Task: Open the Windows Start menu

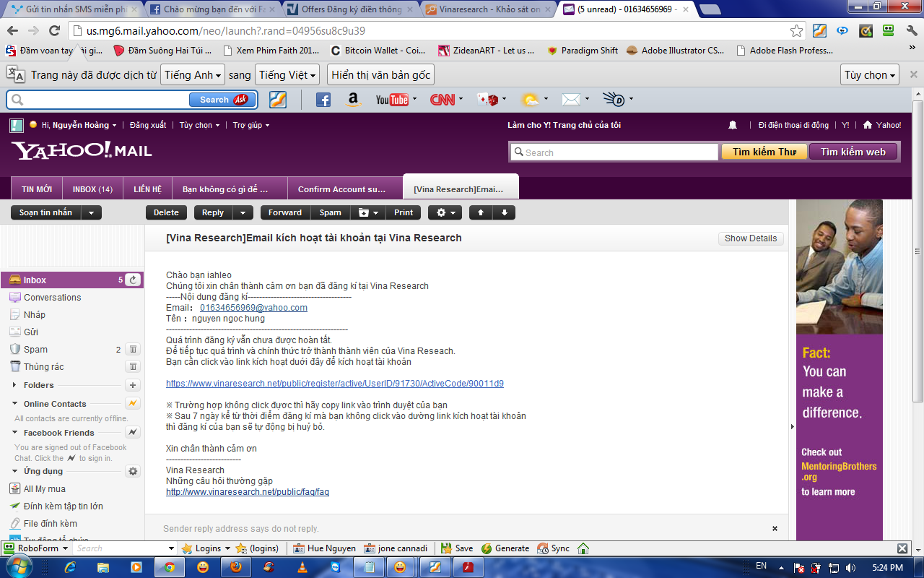Action: coord(20,567)
